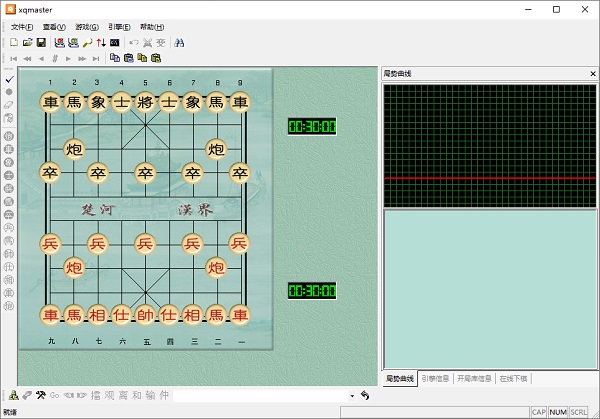Switch to the 局势曲线 tab

(x=400, y=378)
